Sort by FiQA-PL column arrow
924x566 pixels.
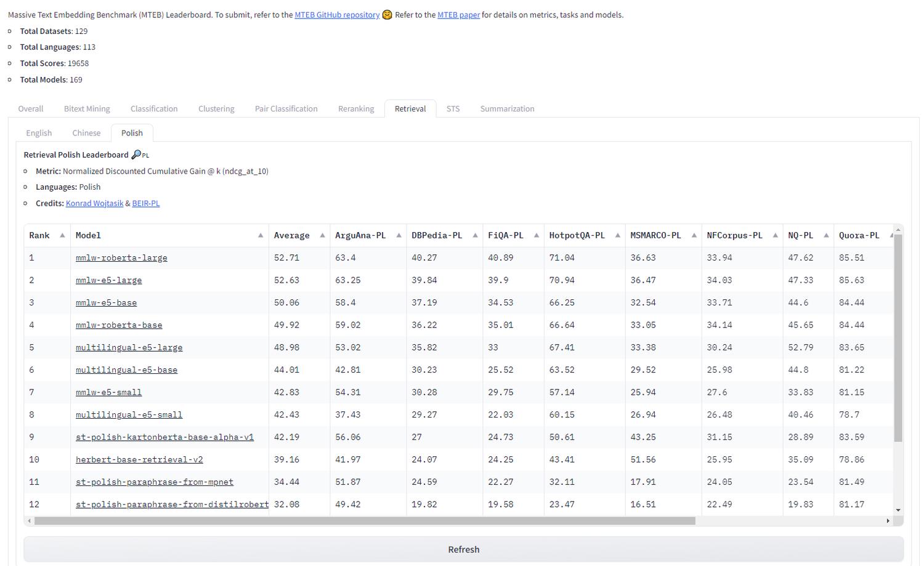[x=537, y=235]
